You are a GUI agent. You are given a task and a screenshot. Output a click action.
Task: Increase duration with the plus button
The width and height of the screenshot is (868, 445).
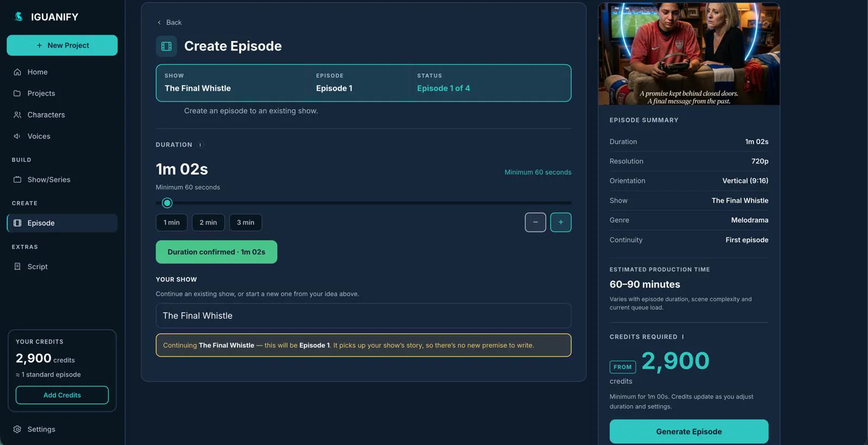pyautogui.click(x=561, y=222)
